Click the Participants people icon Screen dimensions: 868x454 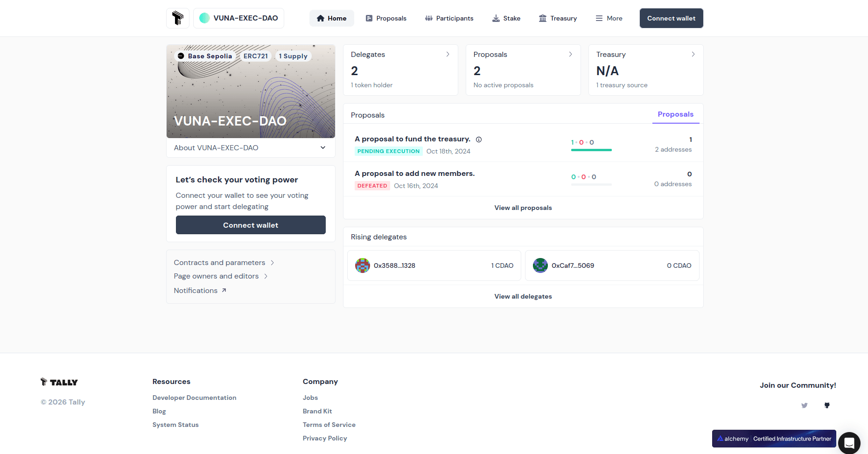tap(428, 18)
